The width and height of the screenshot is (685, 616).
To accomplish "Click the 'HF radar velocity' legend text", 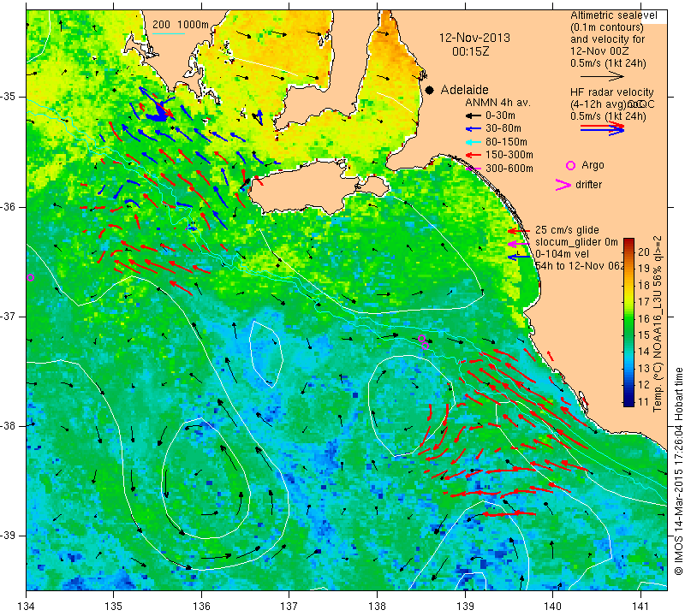I will [611, 92].
